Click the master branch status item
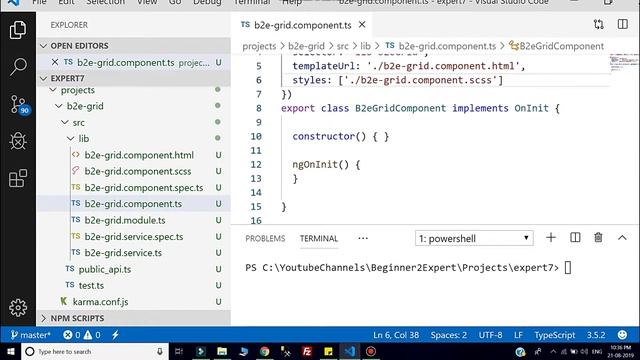This screenshot has height=360, width=640. click(x=30, y=335)
